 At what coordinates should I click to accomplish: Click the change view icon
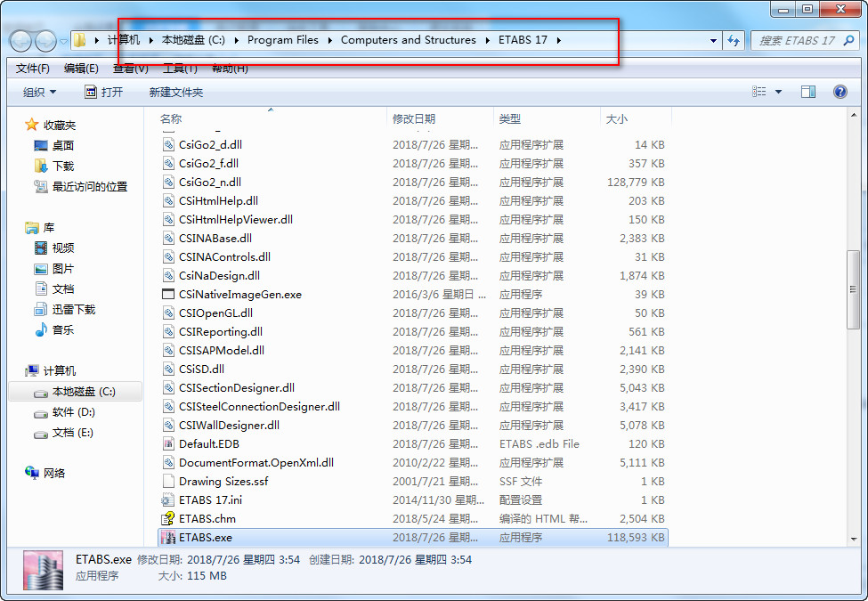[759, 92]
